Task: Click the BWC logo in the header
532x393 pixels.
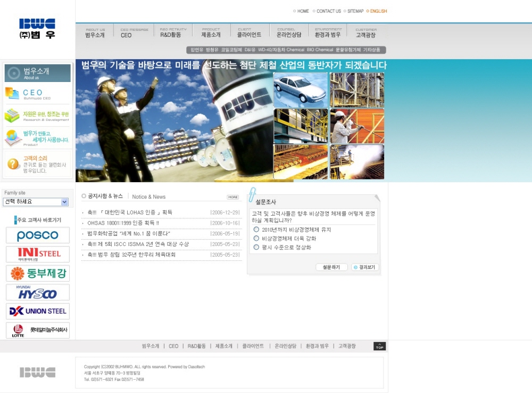Action: click(37, 29)
